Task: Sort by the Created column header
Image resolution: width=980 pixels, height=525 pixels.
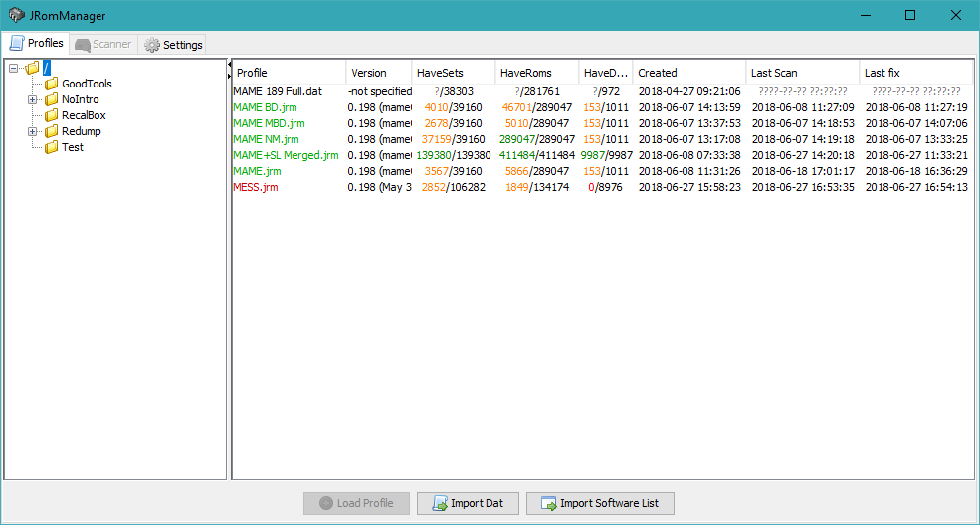Action: point(688,73)
